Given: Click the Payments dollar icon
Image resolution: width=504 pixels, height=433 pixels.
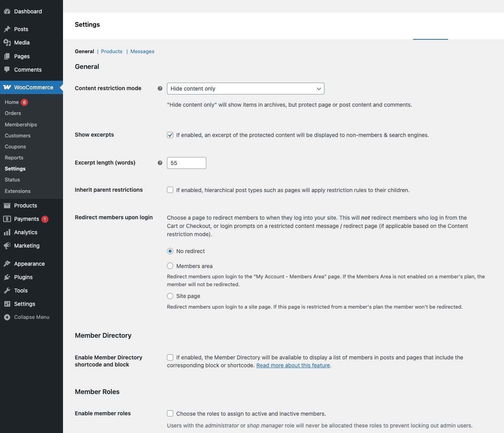Looking at the screenshot, I should pyautogui.click(x=7, y=219).
